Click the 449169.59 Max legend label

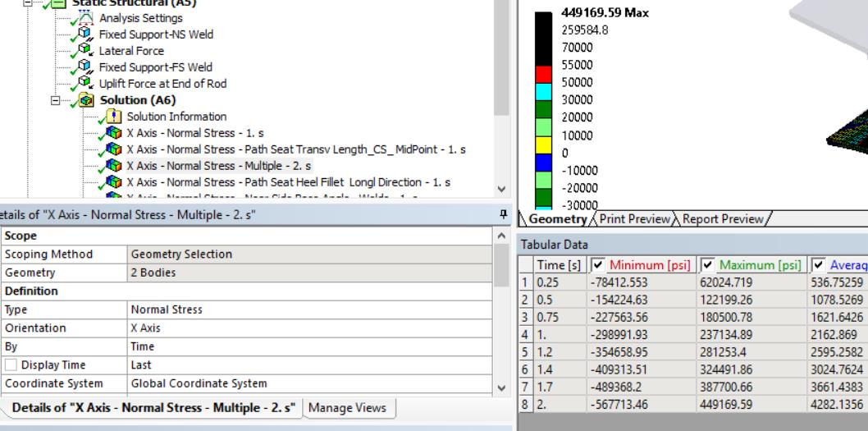[x=605, y=12]
